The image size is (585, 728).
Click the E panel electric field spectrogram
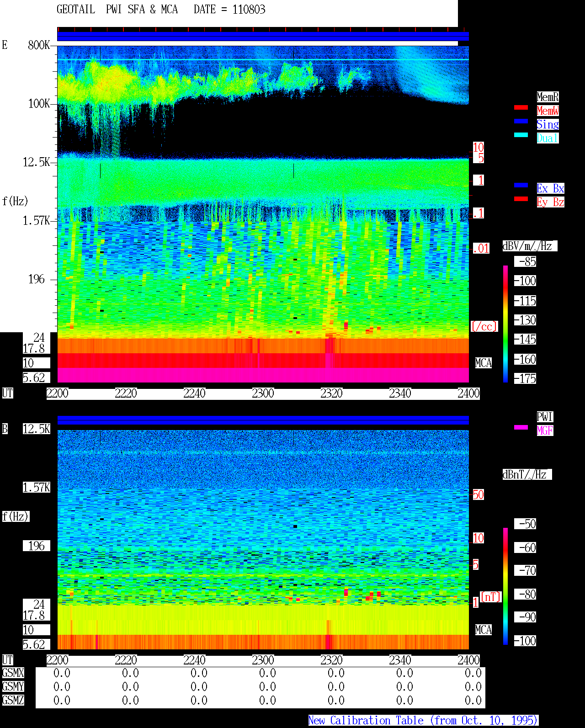point(263,214)
